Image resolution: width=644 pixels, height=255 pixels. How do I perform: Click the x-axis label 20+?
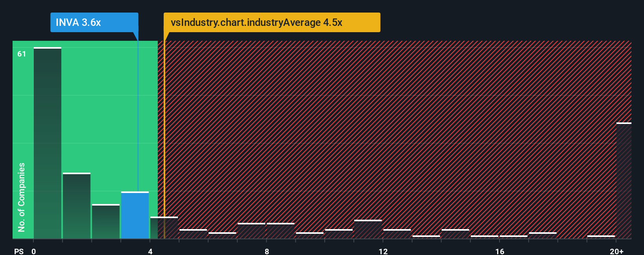point(617,251)
